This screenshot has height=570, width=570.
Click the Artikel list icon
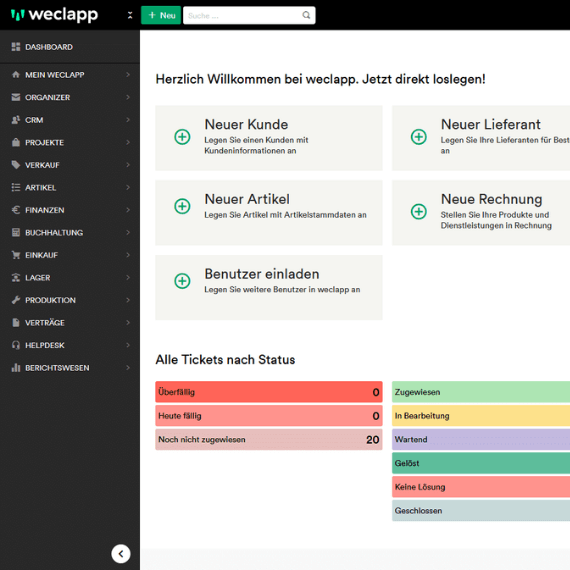(16, 188)
